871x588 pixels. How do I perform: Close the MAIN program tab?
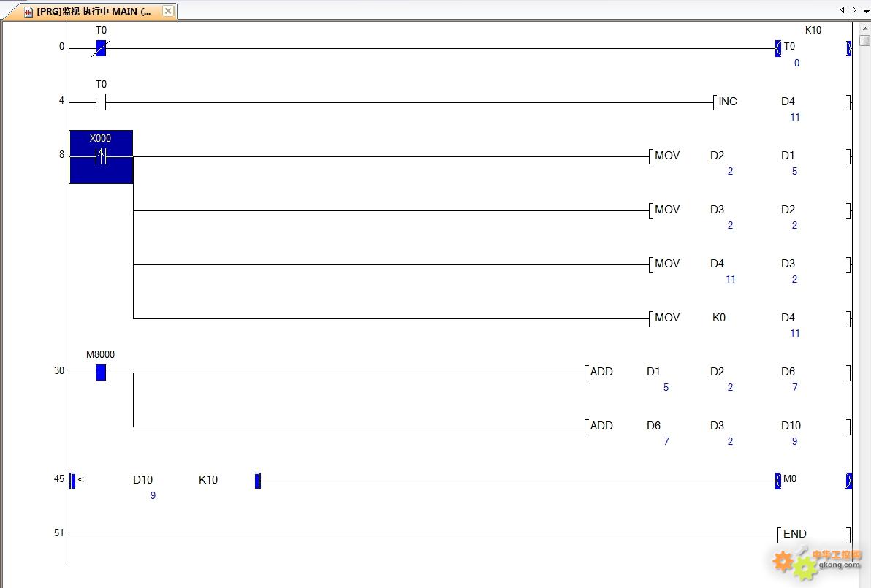[x=168, y=10]
